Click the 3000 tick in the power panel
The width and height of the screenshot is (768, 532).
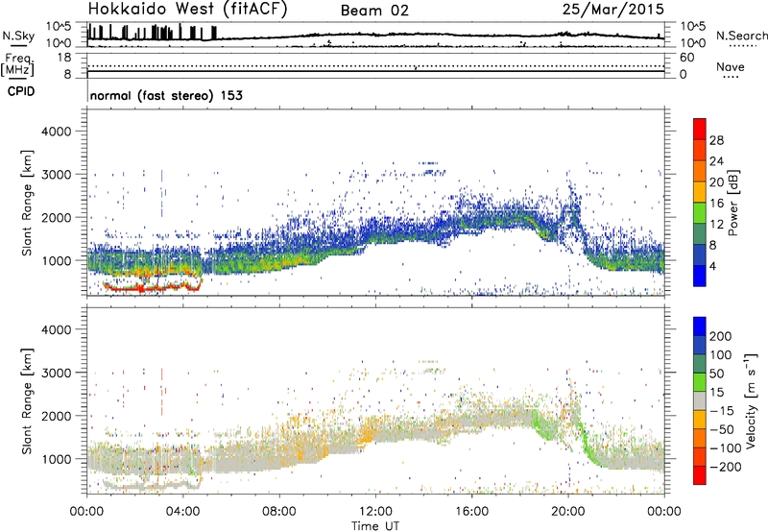(57, 175)
